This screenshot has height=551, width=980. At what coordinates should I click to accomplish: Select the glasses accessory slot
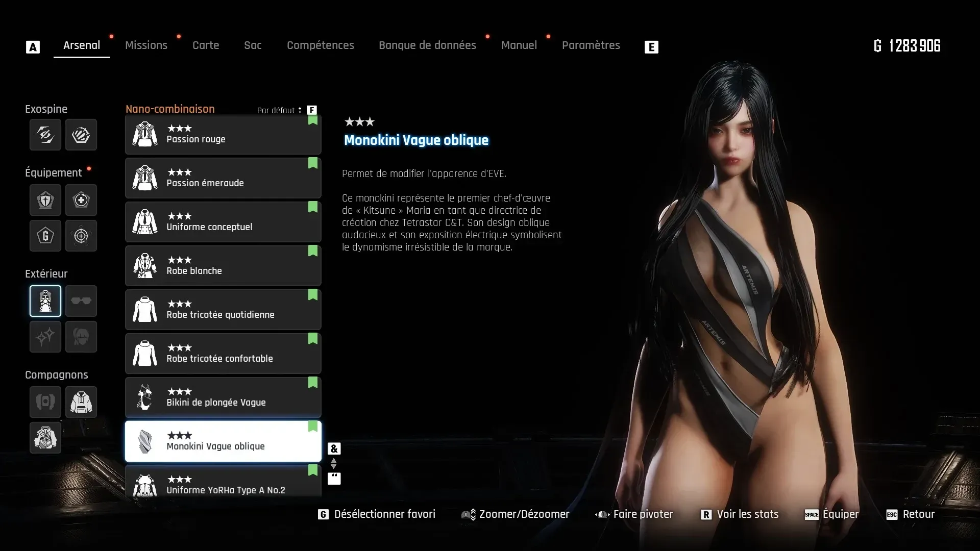click(81, 301)
